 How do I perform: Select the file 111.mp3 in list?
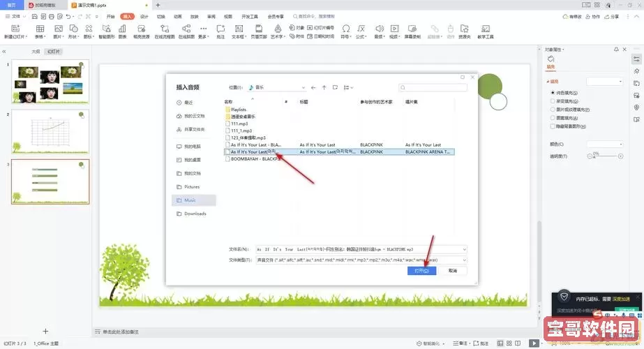(239, 124)
